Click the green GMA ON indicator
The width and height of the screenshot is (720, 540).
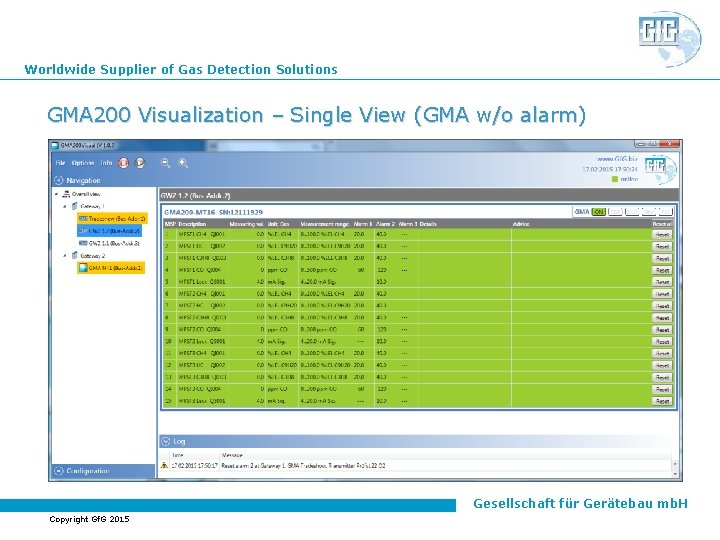coord(599,212)
